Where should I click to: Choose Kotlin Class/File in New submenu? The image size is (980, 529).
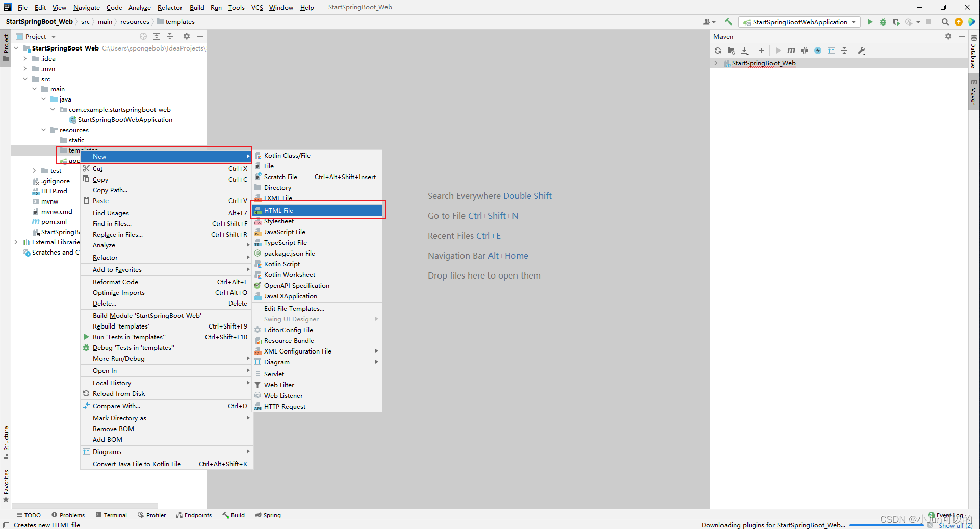pyautogui.click(x=317, y=155)
